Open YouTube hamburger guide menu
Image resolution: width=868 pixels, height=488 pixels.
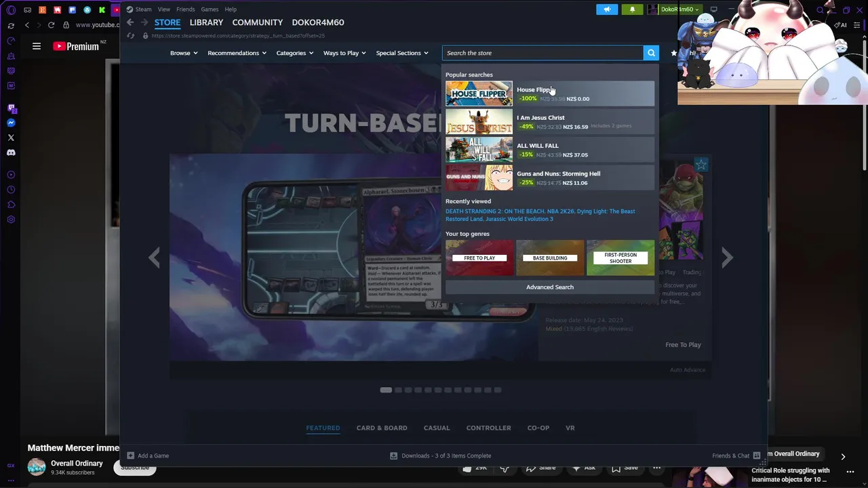click(37, 46)
